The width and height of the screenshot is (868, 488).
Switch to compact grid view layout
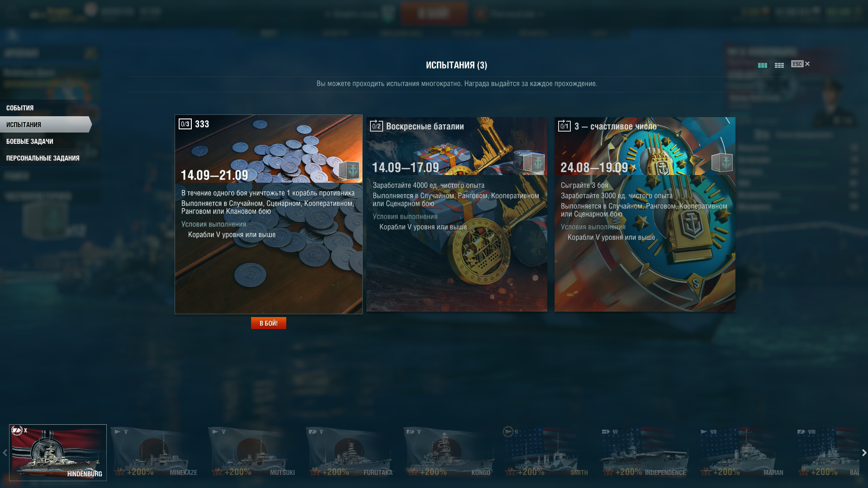pyautogui.click(x=779, y=65)
